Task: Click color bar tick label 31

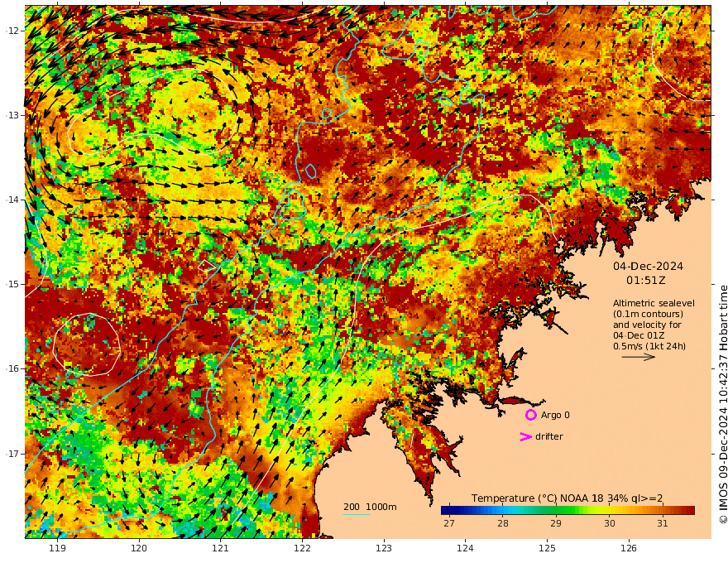Action: pos(663,523)
